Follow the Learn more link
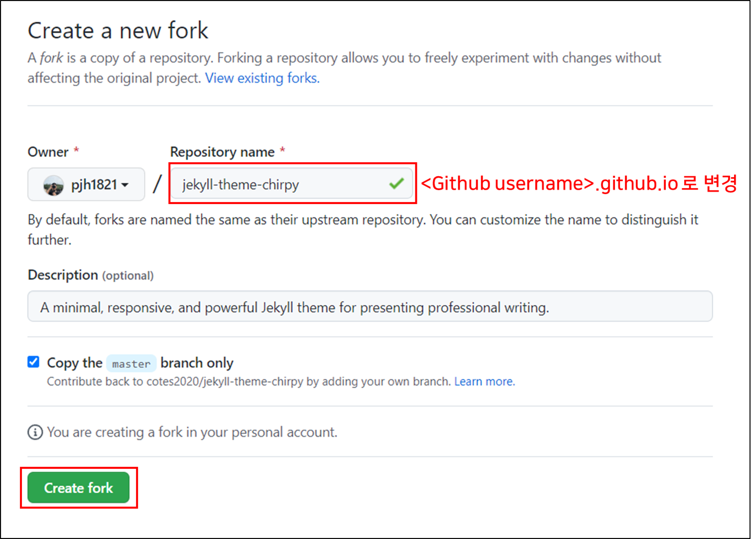The image size is (756, 539). [484, 381]
